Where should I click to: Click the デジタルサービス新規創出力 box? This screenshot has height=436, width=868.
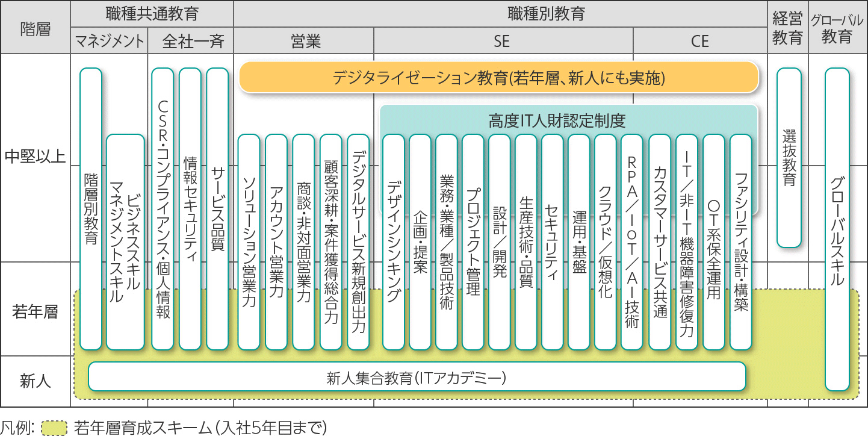(x=358, y=242)
